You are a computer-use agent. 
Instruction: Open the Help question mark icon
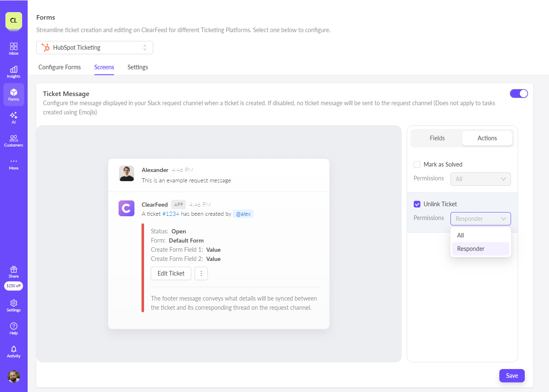(x=14, y=328)
